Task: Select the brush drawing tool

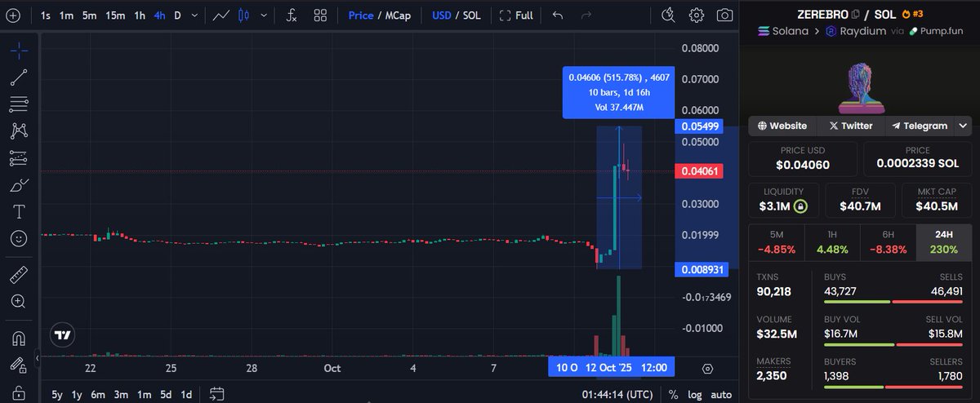Action: pyautogui.click(x=19, y=185)
